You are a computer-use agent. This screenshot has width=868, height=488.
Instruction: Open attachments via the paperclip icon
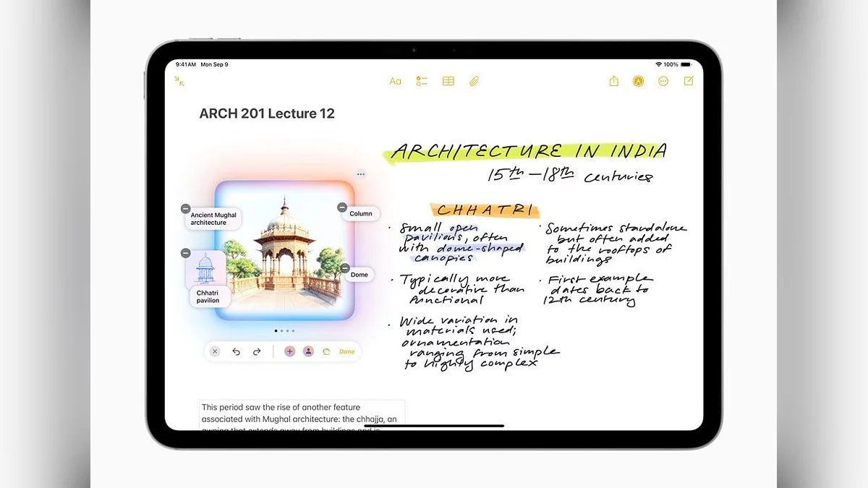click(475, 82)
